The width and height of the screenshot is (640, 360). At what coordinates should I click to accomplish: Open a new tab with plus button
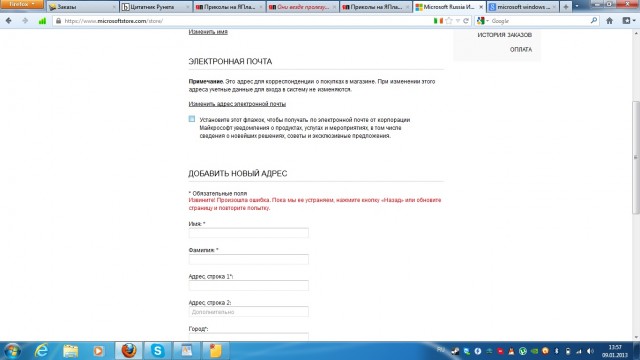(566, 7)
